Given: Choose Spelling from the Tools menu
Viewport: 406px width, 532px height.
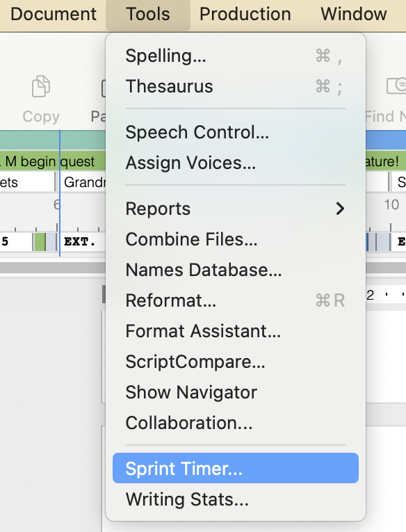Looking at the screenshot, I should (236, 56).
